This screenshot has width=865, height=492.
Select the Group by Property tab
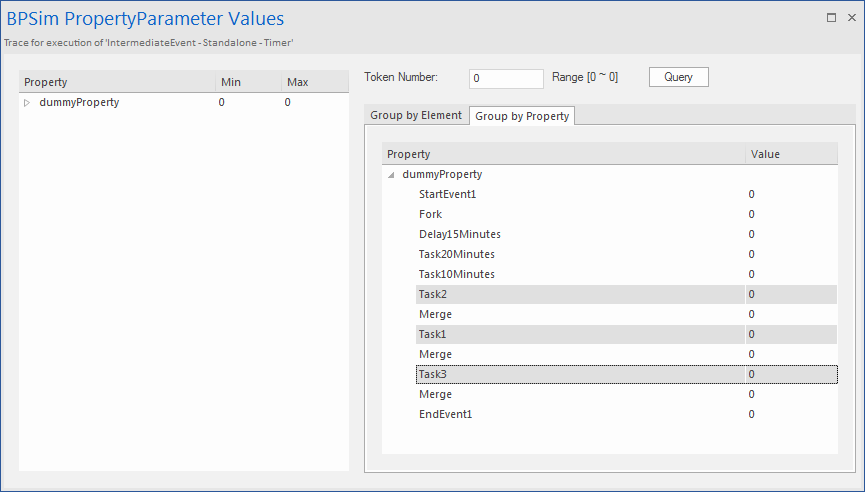coord(522,116)
